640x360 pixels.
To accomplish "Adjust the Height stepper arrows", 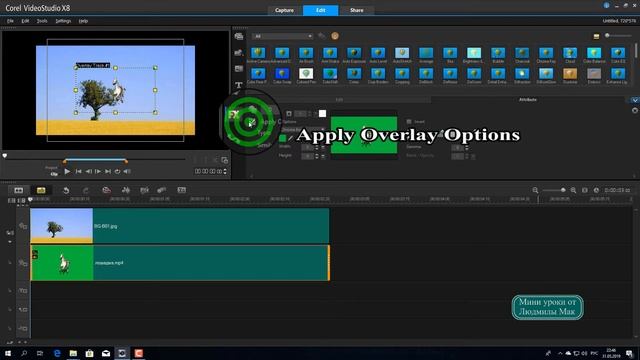I will pos(317,156).
